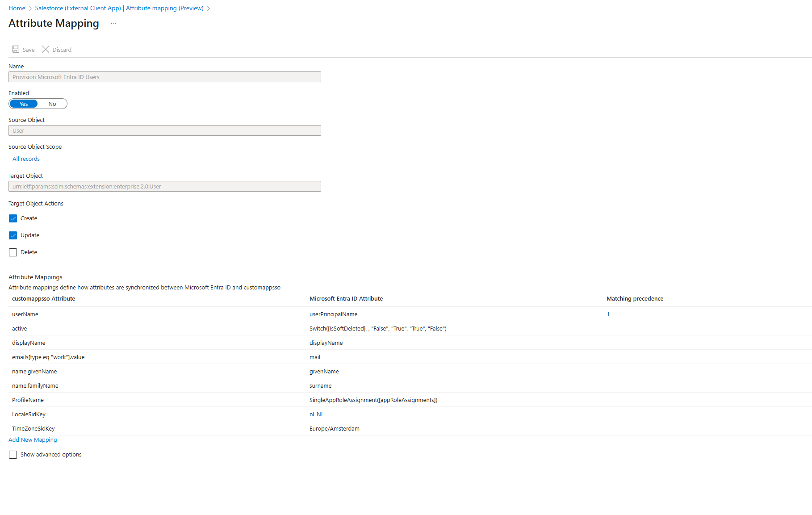The image size is (812, 515).
Task: Uncheck the Update action
Action: pos(13,235)
